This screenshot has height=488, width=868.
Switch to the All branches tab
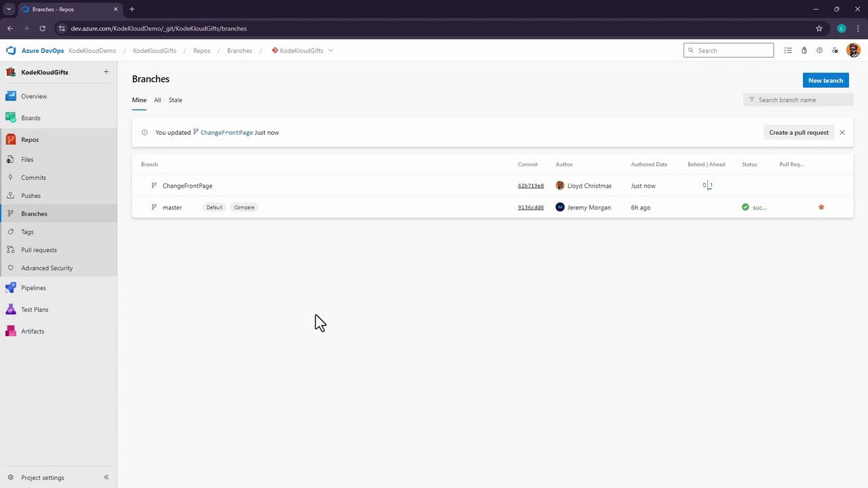tap(157, 100)
